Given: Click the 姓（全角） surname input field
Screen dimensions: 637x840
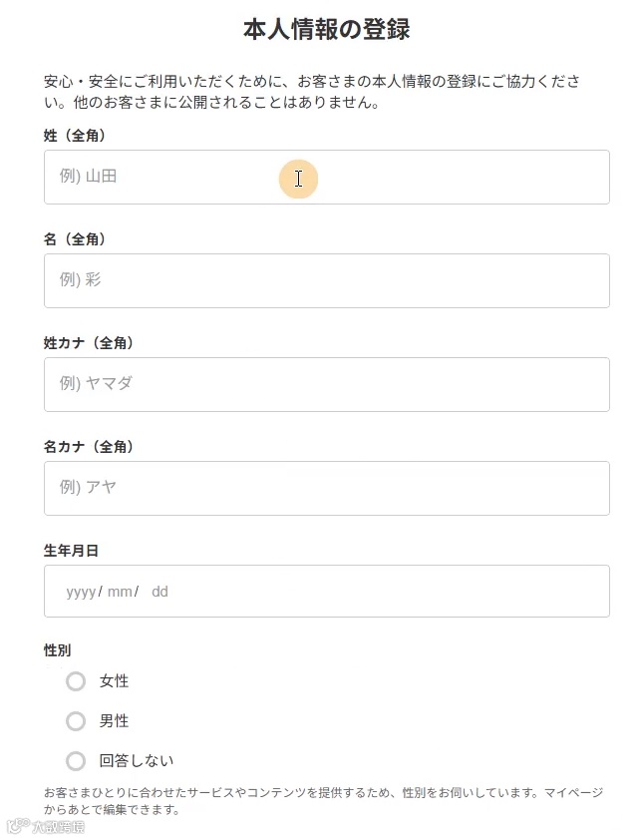Looking at the screenshot, I should pyautogui.click(x=326, y=177).
